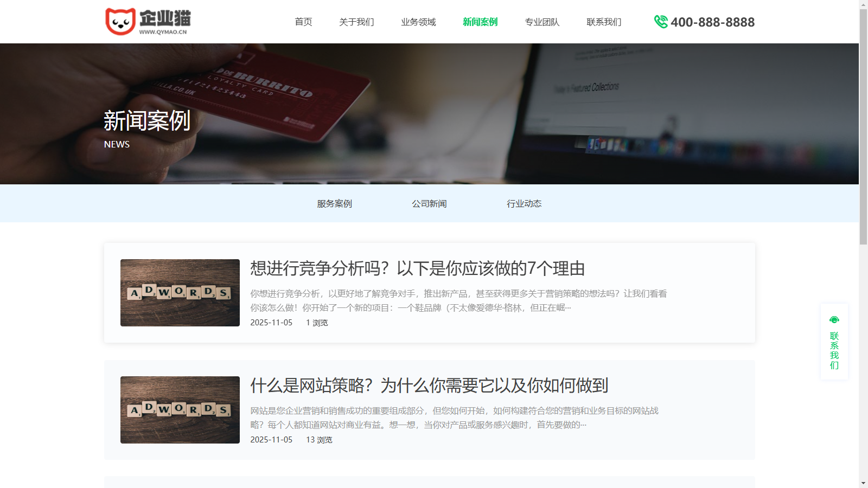Click the scrollbar up arrow
Screen dimensions: 868x488
(863, 4)
